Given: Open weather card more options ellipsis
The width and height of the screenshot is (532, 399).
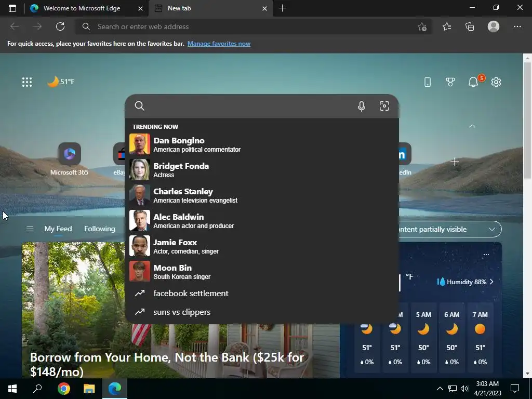Looking at the screenshot, I should point(486,255).
